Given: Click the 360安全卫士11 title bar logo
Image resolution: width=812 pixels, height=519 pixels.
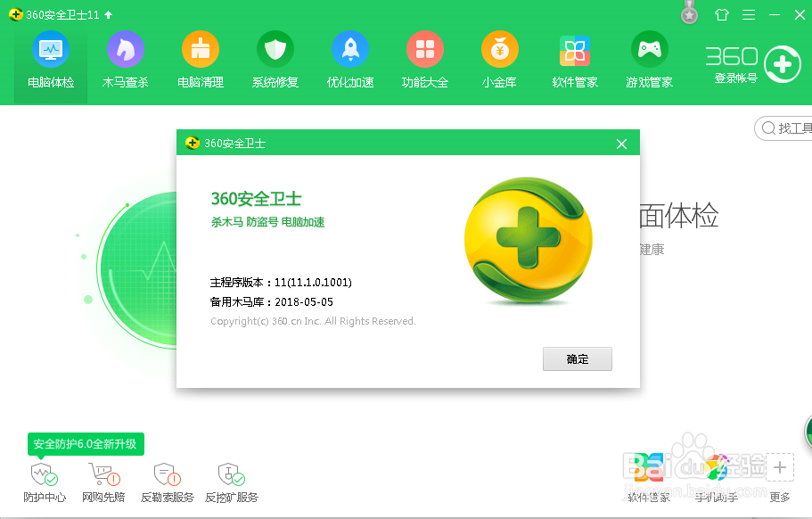Looking at the screenshot, I should point(15,14).
